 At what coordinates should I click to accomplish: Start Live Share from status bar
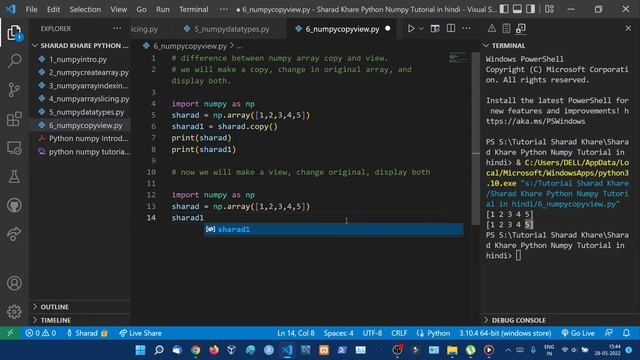coord(140,333)
